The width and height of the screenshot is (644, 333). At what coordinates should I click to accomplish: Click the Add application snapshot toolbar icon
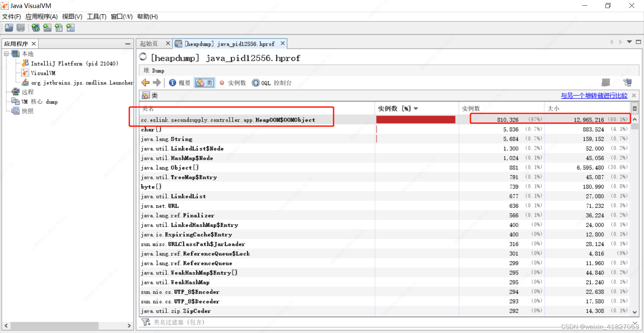(x=70, y=28)
